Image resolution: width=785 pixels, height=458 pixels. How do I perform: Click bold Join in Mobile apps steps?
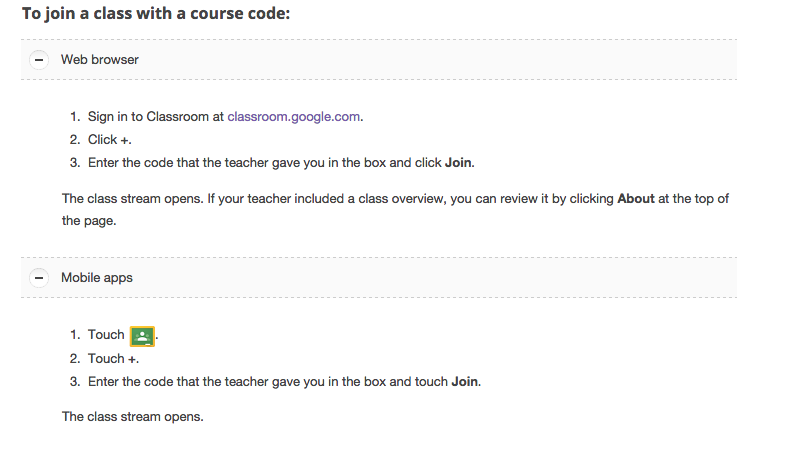(465, 381)
